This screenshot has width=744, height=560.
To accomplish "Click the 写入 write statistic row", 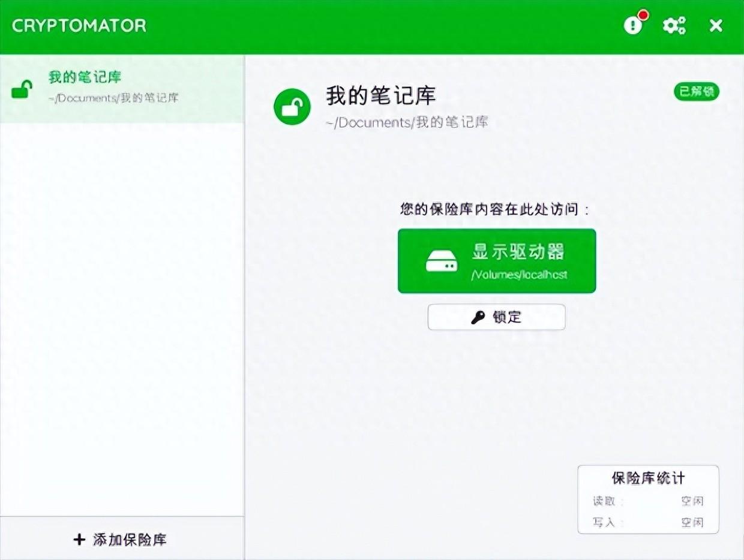I will tap(648, 522).
